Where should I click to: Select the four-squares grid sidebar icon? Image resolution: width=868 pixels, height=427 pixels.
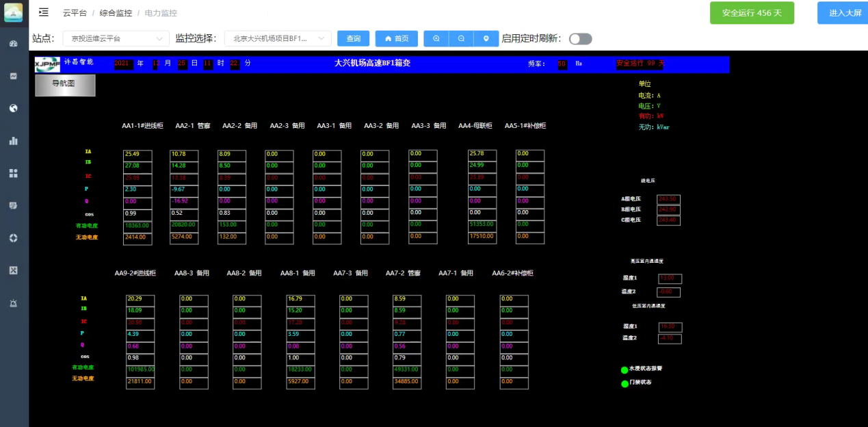pyautogui.click(x=13, y=173)
